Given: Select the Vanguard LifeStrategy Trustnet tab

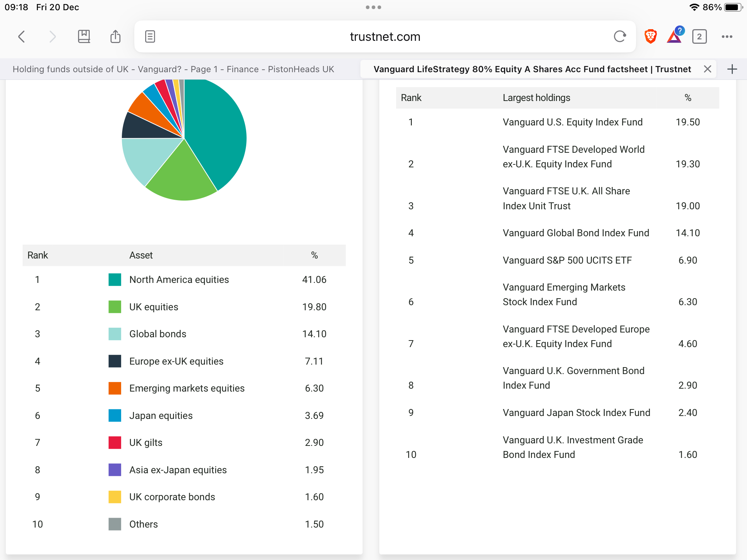Looking at the screenshot, I should point(532,69).
